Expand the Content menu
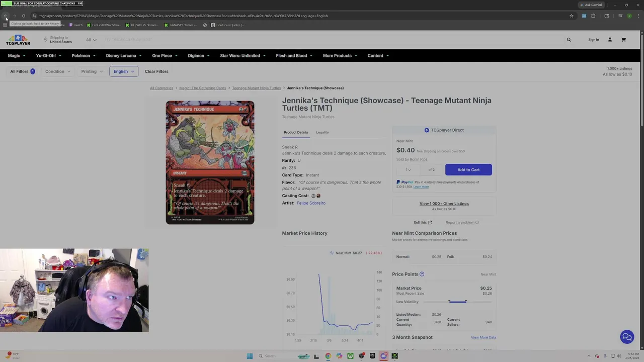The image size is (644, 362). [378, 56]
